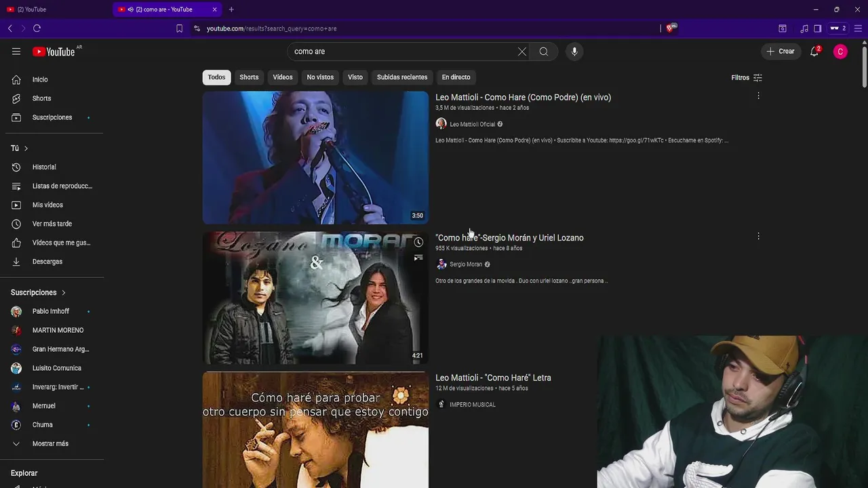Open Leo Mattioli en vivo video thumbnail

tap(315, 157)
